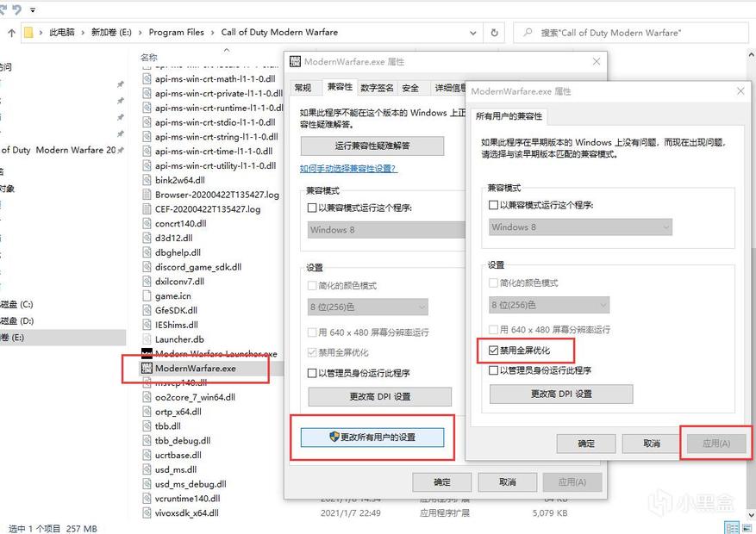Uncheck 禁用全屏优化 in all-users dialog

(494, 351)
